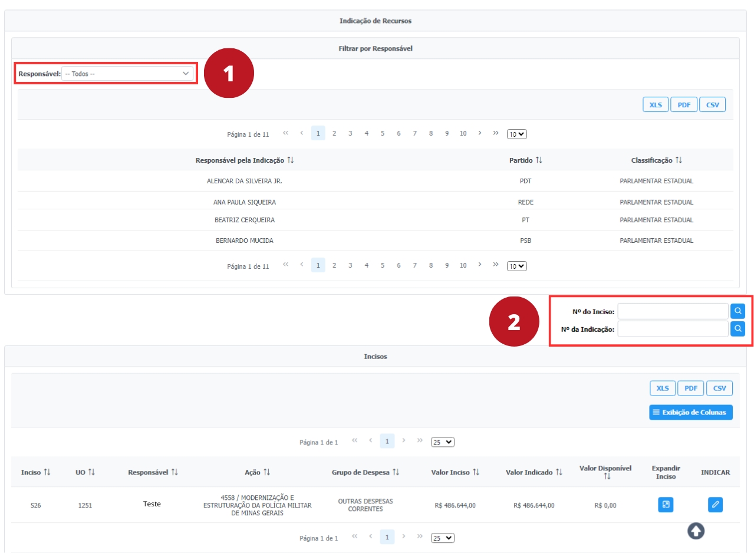754x560 pixels.
Task: Export Incisos table as PDF
Action: [690, 388]
